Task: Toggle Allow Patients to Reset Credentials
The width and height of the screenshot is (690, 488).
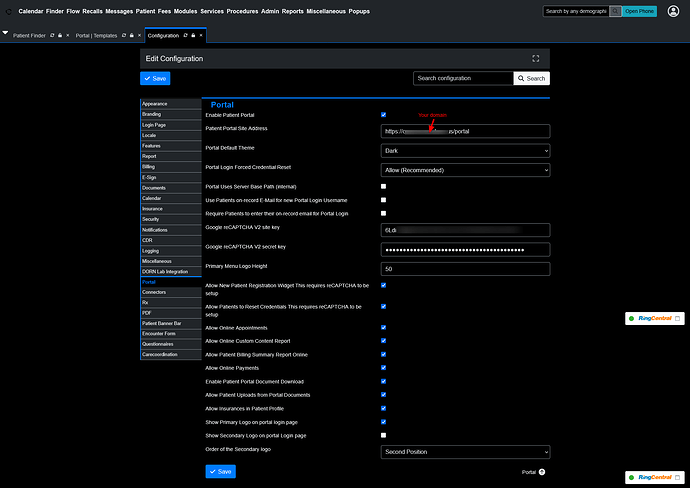Action: click(383, 306)
